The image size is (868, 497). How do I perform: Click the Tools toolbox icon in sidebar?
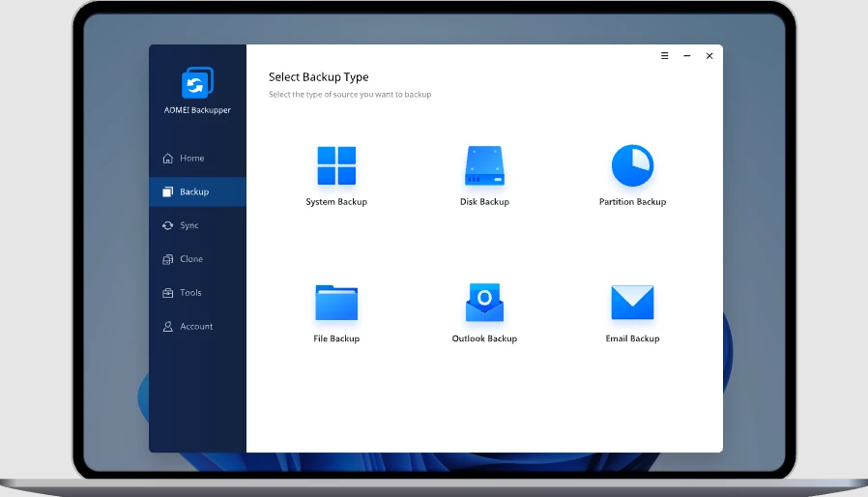167,293
